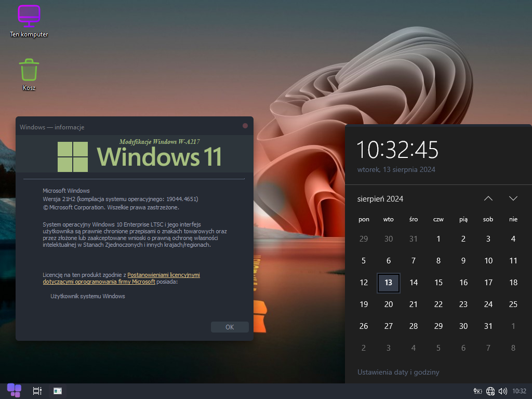Image resolution: width=532 pixels, height=399 pixels.
Task: Click the Task View taskbar icon
Action: 37,391
